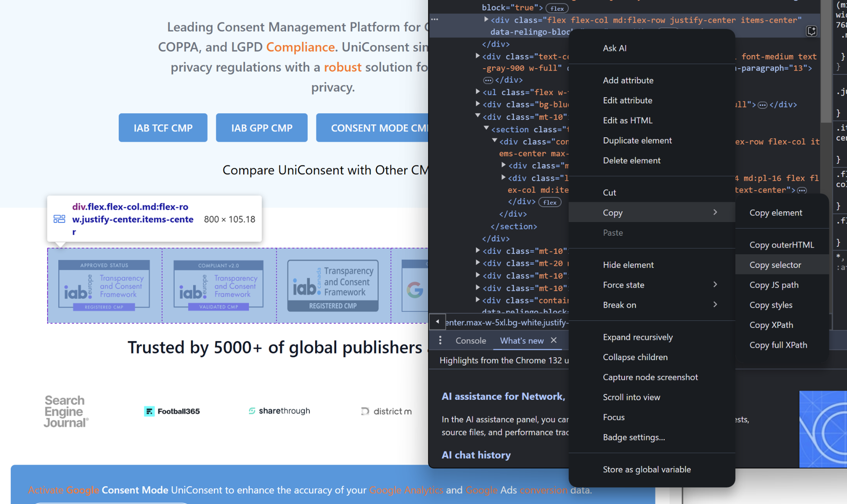Expand the selected flex flex-col div node
Viewport: 847px width, 504px height.
(486, 19)
